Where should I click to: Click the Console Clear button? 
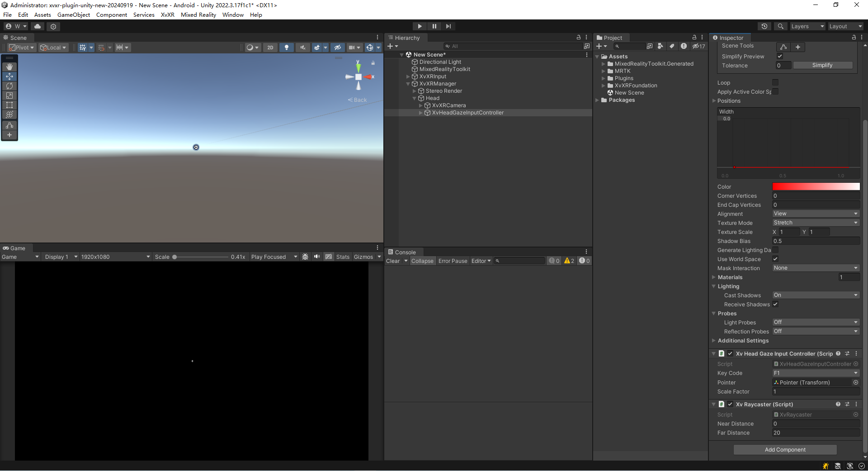(392, 261)
